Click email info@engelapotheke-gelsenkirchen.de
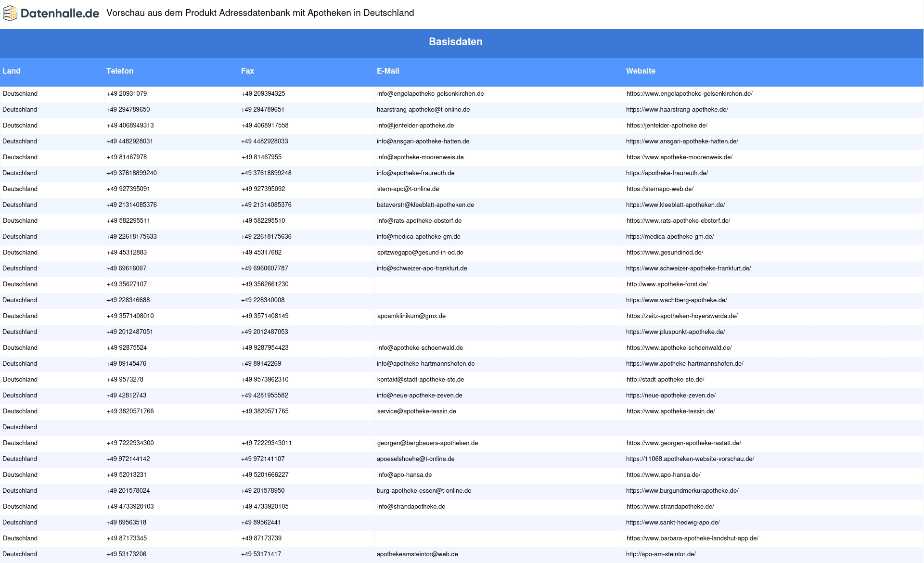This screenshot has height=563, width=924. tap(431, 94)
